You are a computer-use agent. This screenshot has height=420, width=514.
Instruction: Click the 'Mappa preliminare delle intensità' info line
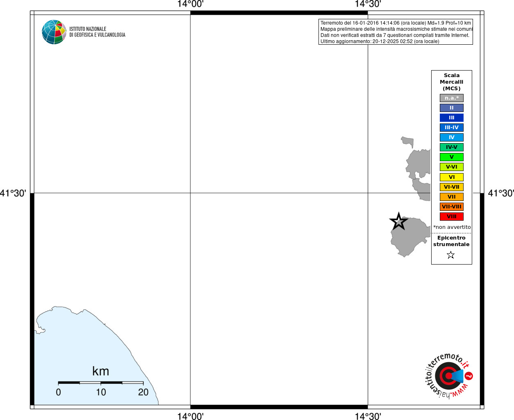[x=396, y=29]
